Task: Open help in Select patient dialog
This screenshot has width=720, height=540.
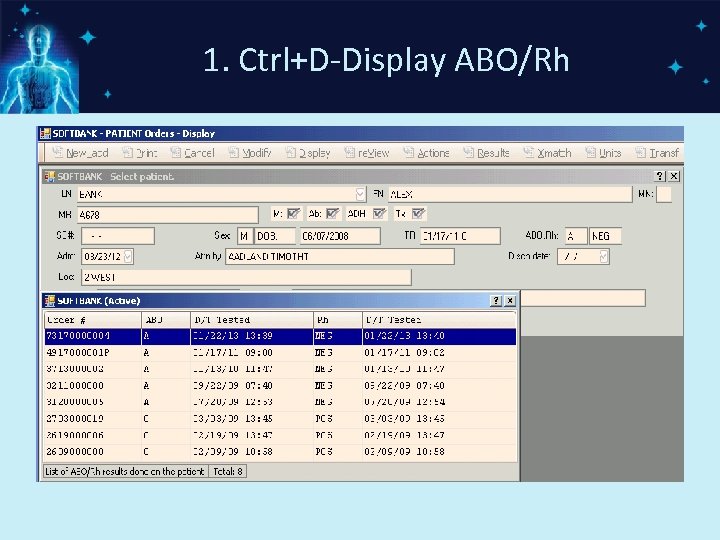Action: point(659,176)
